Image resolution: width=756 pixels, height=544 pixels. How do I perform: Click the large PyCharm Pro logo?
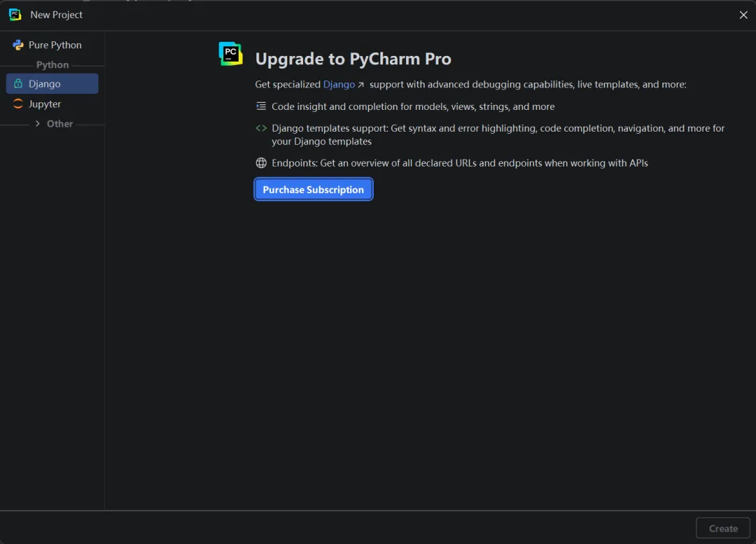[x=231, y=53]
